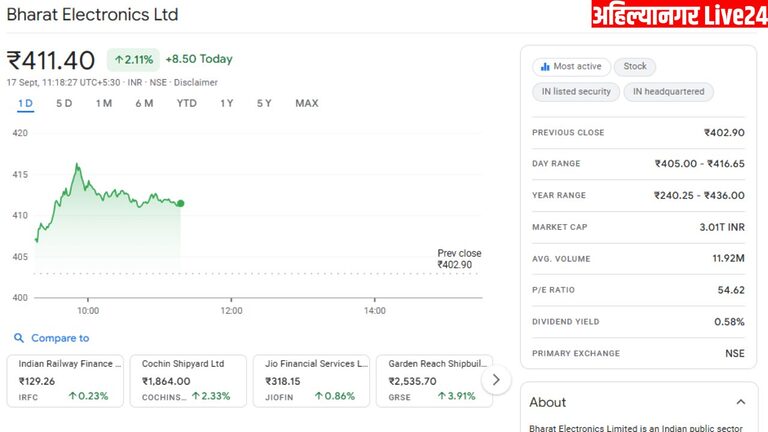The width and height of the screenshot is (768, 432).
Task: Select the 1M time range tab
Action: [104, 103]
